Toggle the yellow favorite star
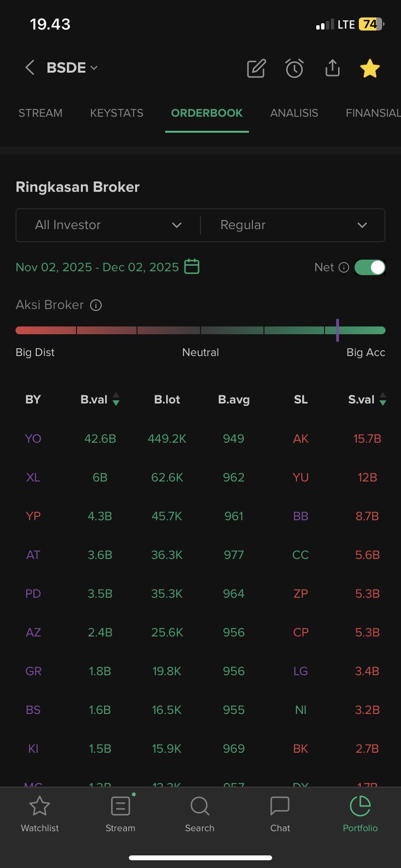 [x=370, y=68]
